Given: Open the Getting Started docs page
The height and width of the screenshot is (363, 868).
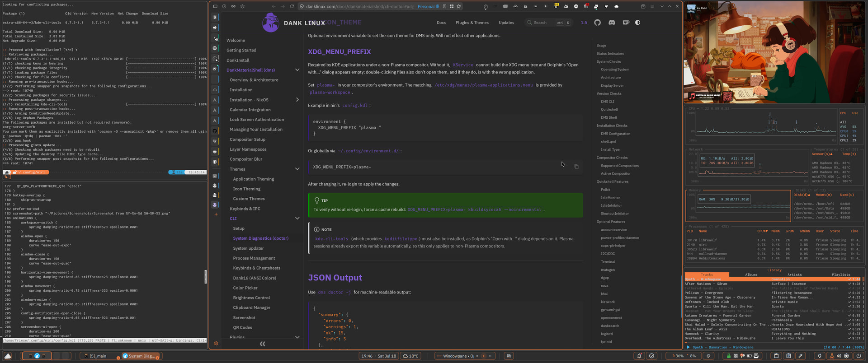Looking at the screenshot, I should [241, 50].
